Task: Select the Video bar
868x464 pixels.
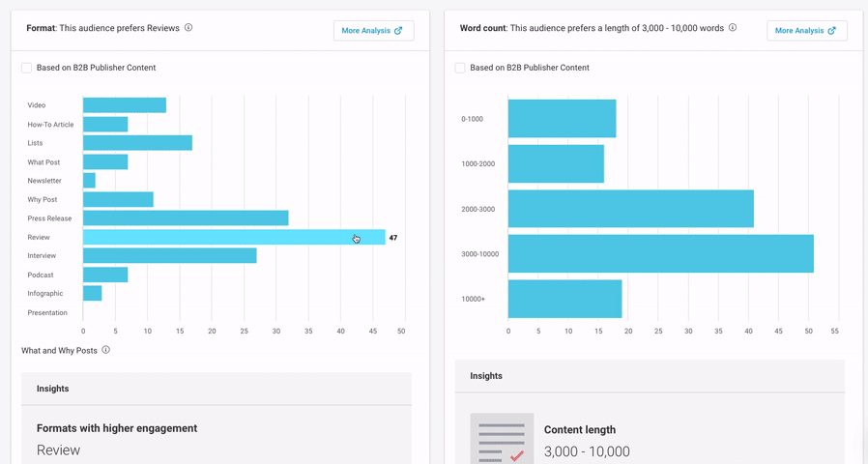Action: [124, 105]
